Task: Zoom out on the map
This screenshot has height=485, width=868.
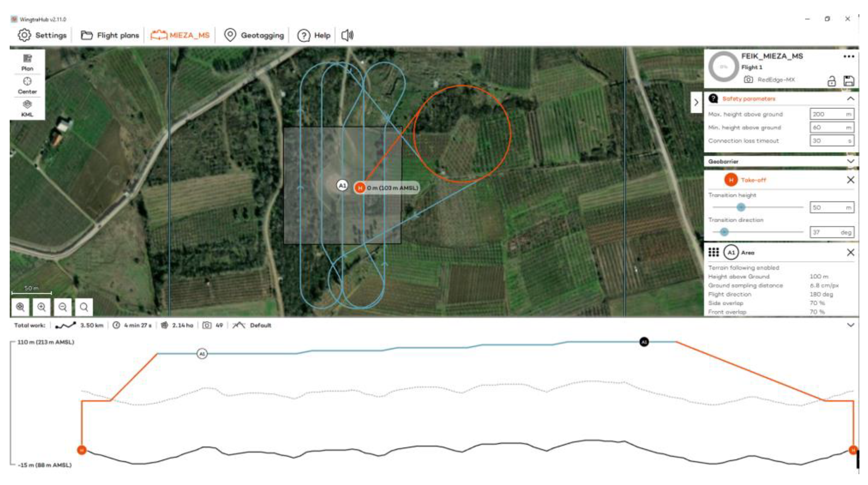Action: [63, 307]
